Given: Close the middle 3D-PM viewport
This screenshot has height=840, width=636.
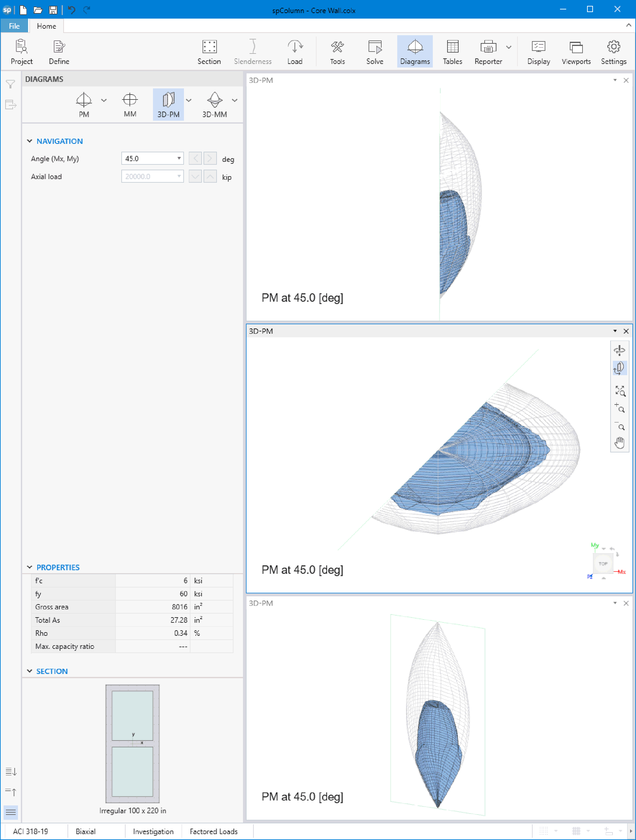Looking at the screenshot, I should (626, 331).
